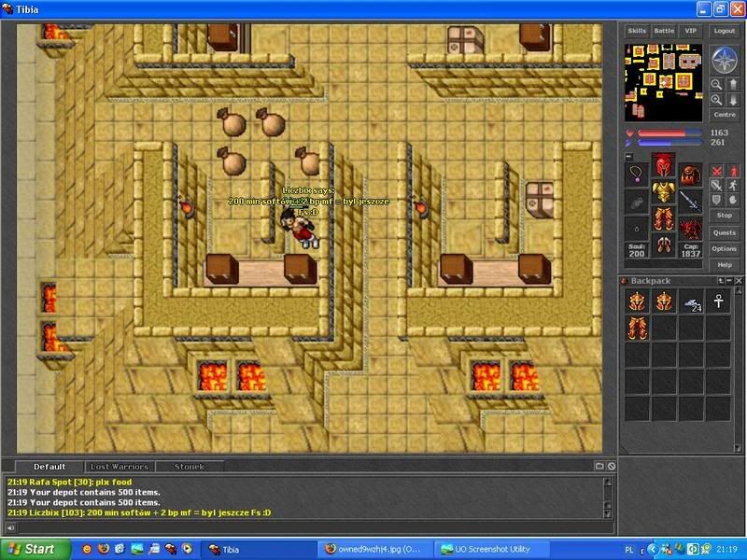The height and width of the screenshot is (560, 747).
Task: Move minimap one floor up arrow
Action: 733,84
